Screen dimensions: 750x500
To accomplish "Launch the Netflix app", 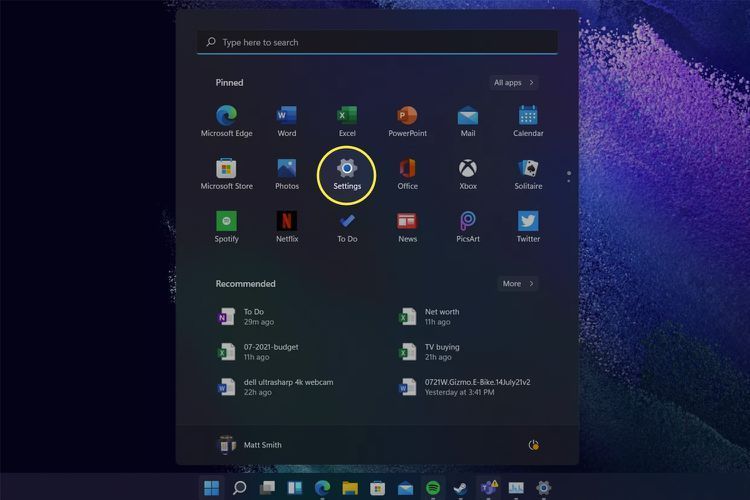I will point(287,222).
